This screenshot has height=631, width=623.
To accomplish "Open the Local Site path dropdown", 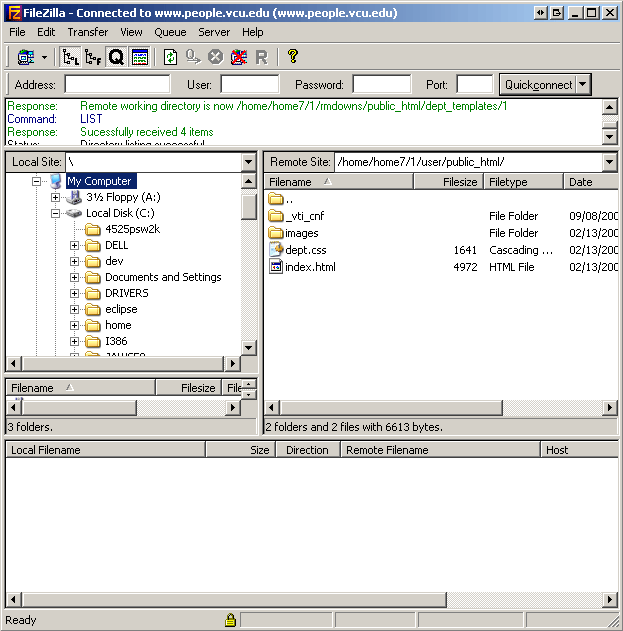I will [249, 162].
